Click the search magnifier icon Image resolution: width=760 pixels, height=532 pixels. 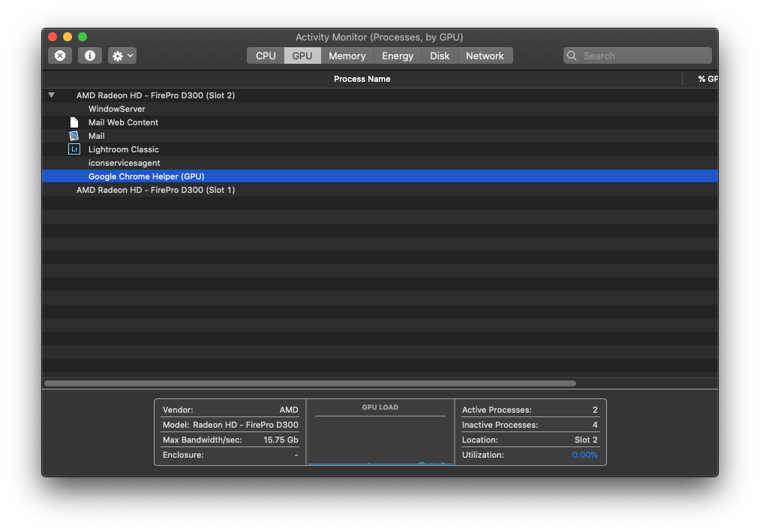coord(572,56)
